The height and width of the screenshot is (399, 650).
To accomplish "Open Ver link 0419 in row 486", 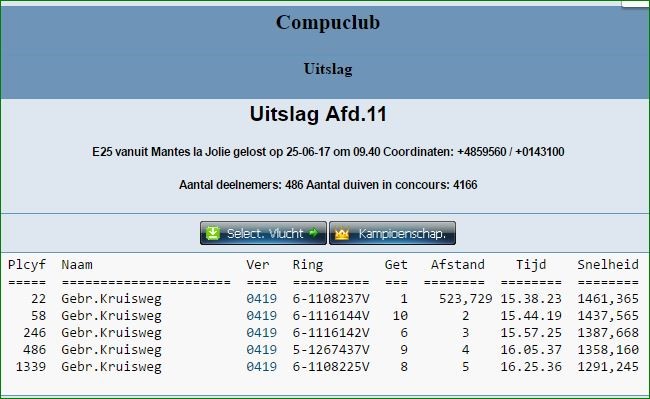I will tap(261, 350).
